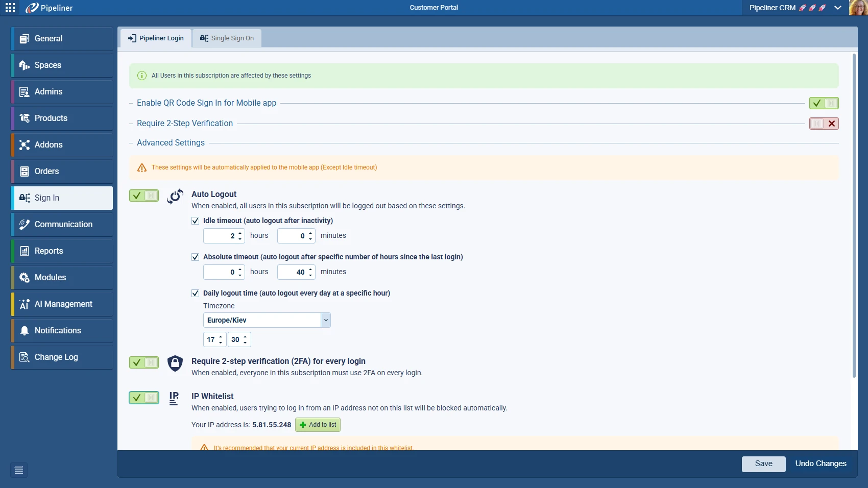Toggle Require 2-Step Verification switch

[824, 124]
